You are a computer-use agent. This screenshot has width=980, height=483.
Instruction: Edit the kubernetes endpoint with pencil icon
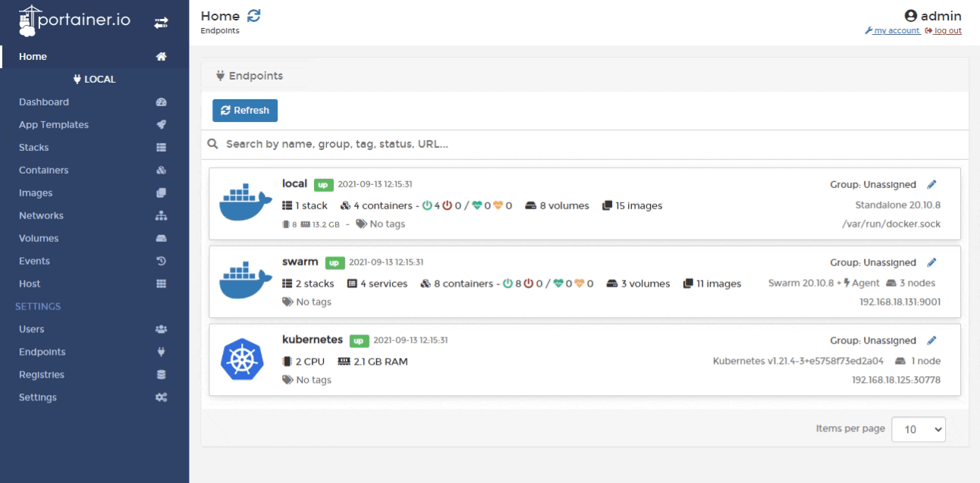(932, 340)
